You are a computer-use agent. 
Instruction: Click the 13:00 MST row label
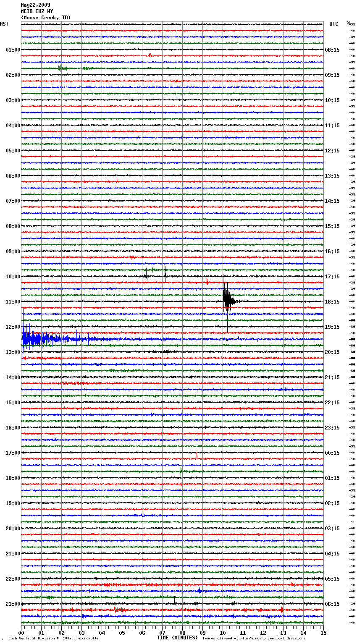[x=13, y=352]
